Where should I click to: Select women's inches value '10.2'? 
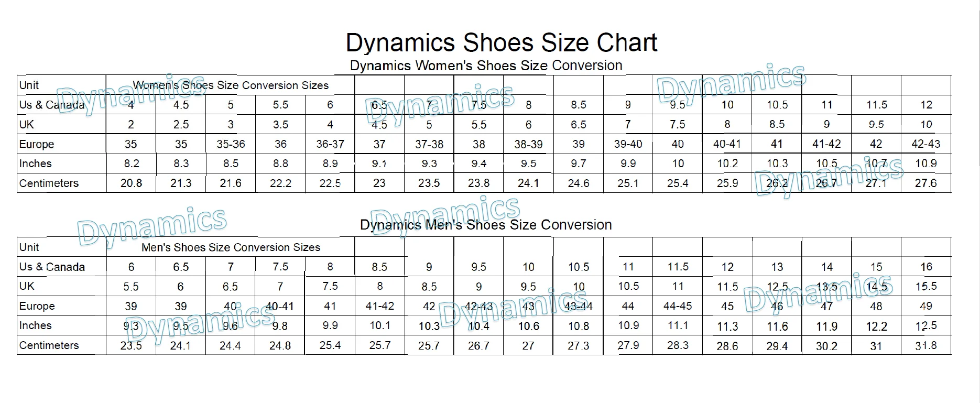tap(727, 164)
